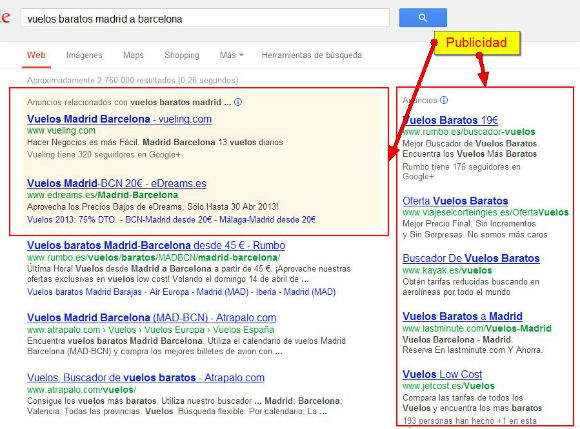This screenshot has width=580, height=429.
Task: Switch to the Imágenes tab
Action: click(x=84, y=55)
